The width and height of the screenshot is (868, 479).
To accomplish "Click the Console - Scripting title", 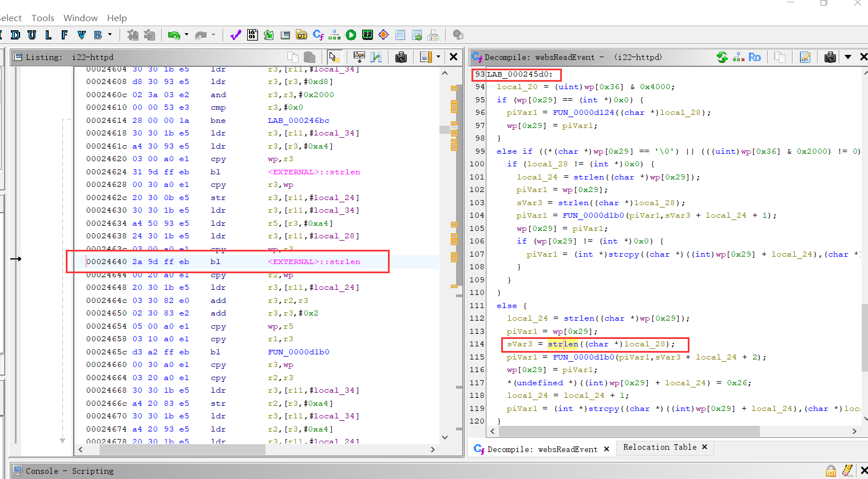I will (70, 471).
